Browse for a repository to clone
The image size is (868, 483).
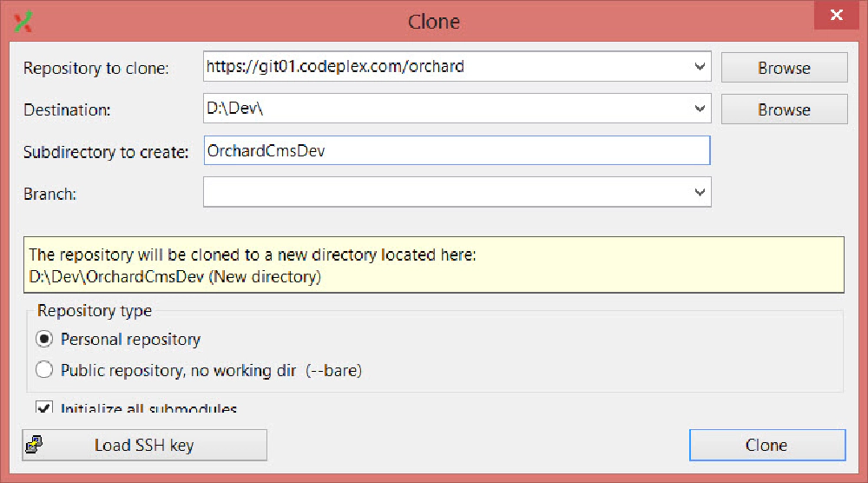point(784,68)
